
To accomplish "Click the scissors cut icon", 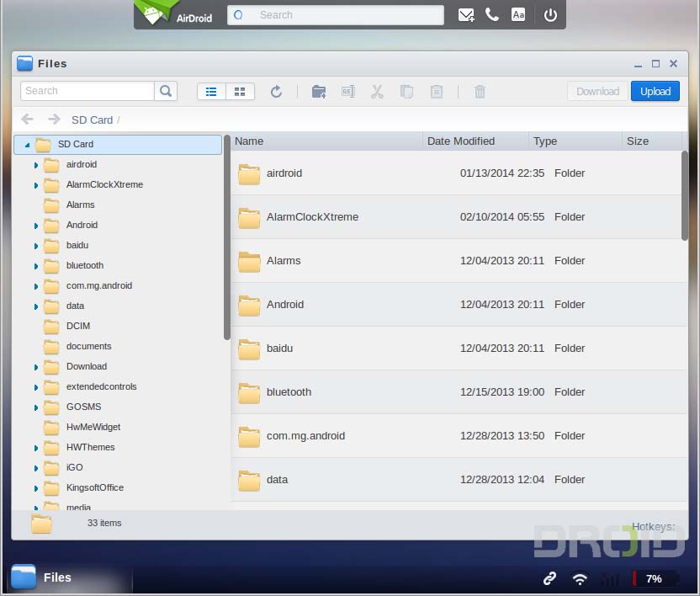I will point(377,92).
